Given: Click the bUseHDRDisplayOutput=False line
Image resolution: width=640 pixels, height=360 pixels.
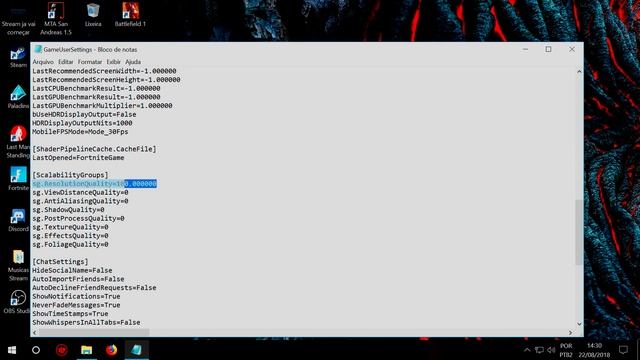Looking at the screenshot, I should click(x=84, y=114).
